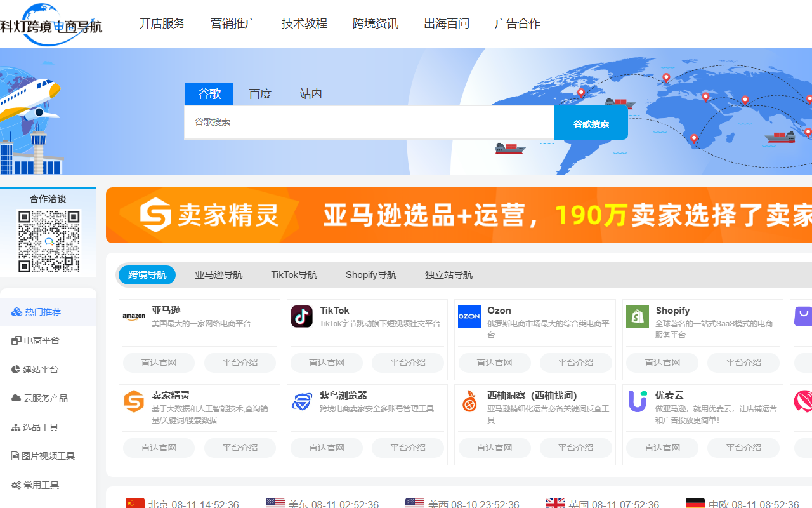The height and width of the screenshot is (508, 812).
Task: Click 平台介绍 under 紫鸟浏览器
Action: 408,448
